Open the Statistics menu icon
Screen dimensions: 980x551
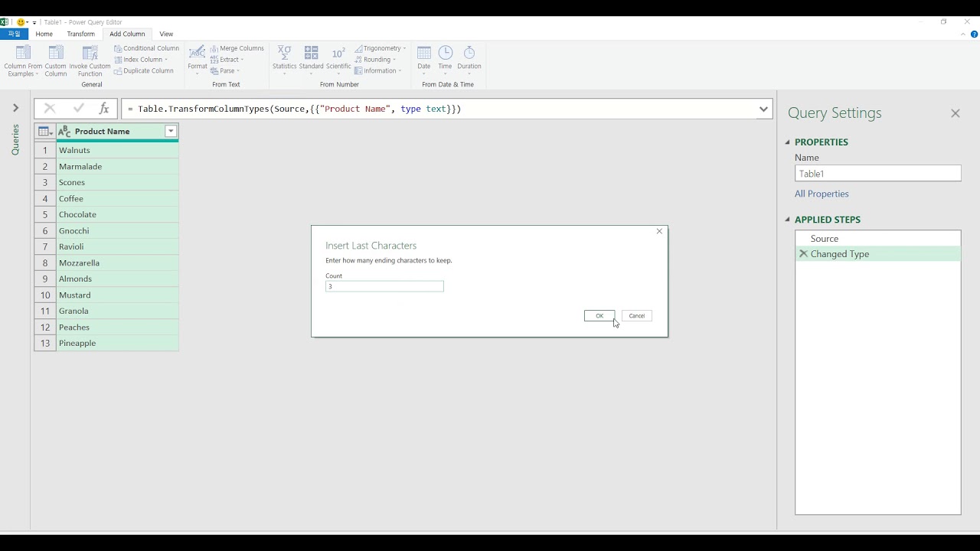284,53
